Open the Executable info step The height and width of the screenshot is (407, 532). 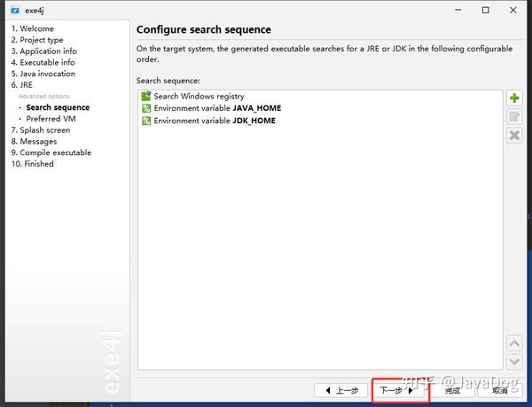(x=43, y=62)
